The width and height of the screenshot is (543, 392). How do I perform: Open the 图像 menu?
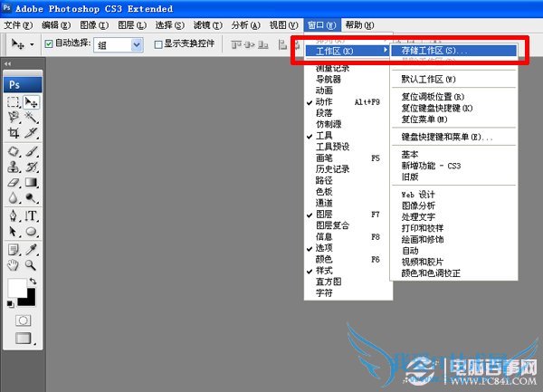click(94, 25)
